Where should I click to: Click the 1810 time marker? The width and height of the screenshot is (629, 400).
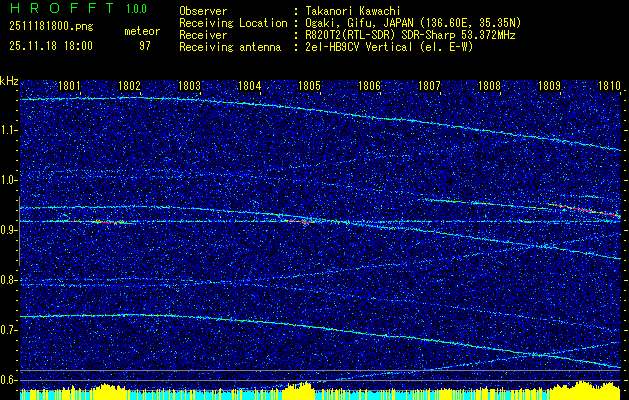click(x=609, y=86)
